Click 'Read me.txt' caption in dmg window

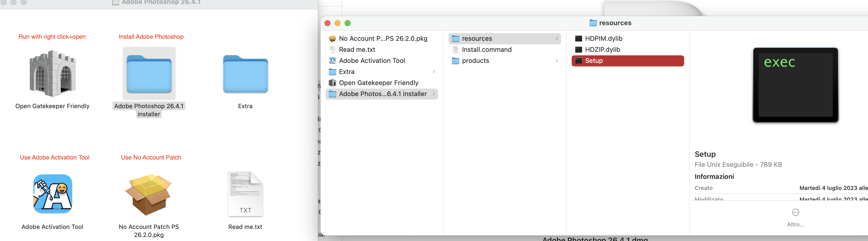click(245, 227)
